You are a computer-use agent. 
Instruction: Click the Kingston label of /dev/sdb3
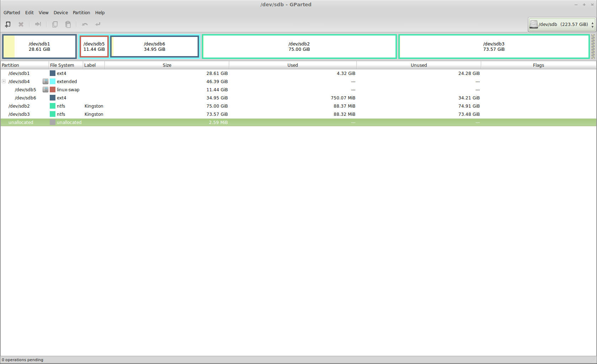(x=94, y=114)
